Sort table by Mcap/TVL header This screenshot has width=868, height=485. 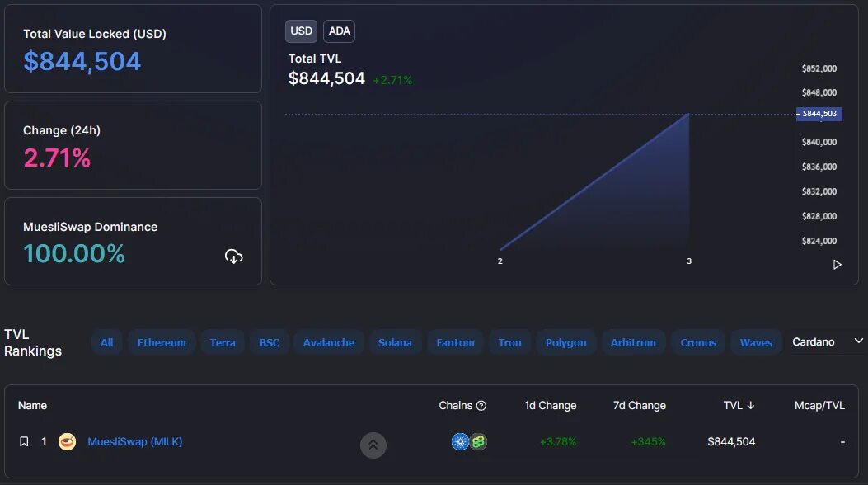pyautogui.click(x=819, y=405)
